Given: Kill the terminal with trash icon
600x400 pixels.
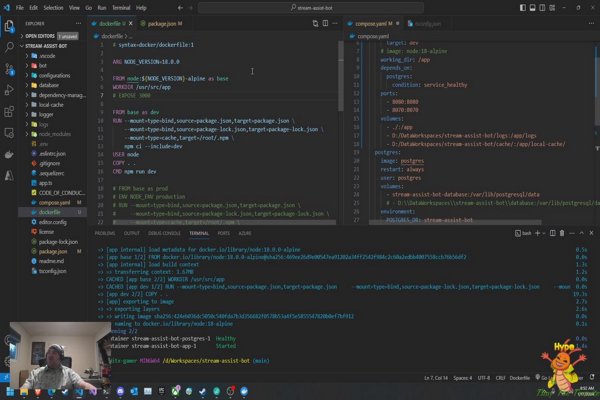Looking at the screenshot, I should click(x=562, y=233).
